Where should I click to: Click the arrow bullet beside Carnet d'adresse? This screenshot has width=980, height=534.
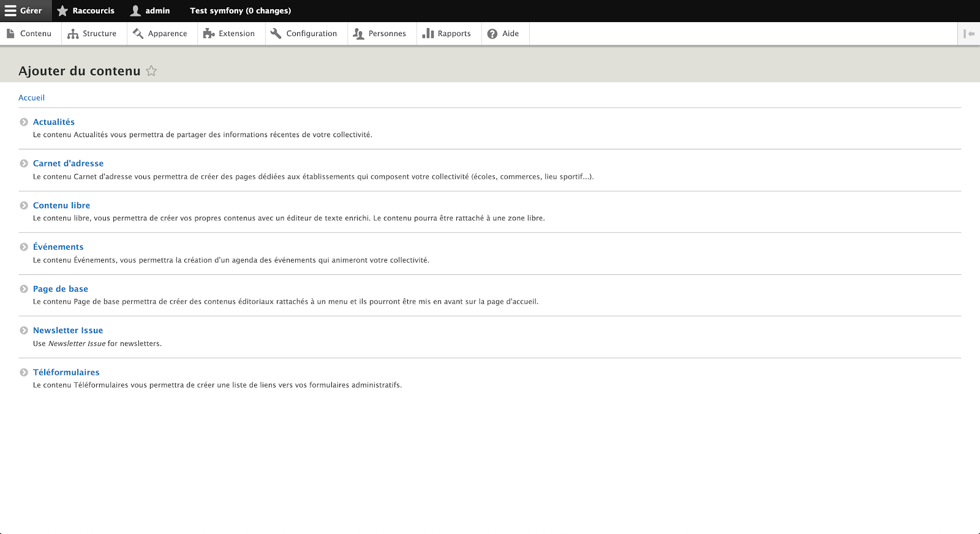click(24, 164)
